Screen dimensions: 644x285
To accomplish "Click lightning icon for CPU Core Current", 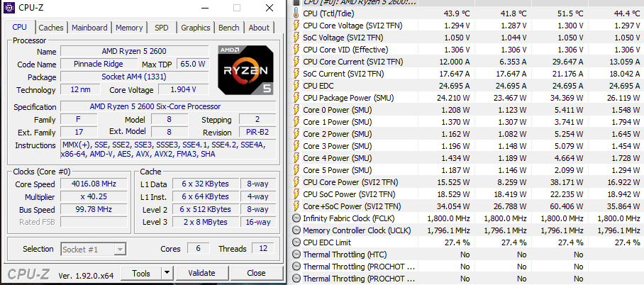I will pyautogui.click(x=296, y=62).
